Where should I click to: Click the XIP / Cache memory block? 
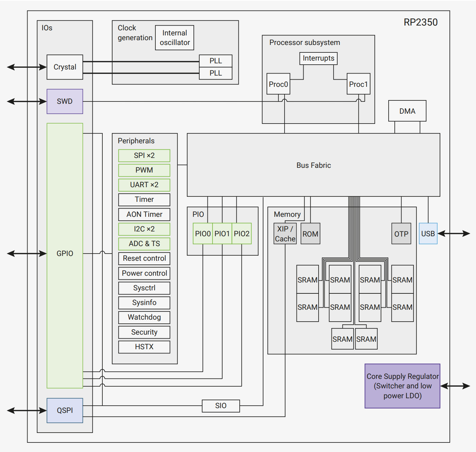(x=285, y=233)
